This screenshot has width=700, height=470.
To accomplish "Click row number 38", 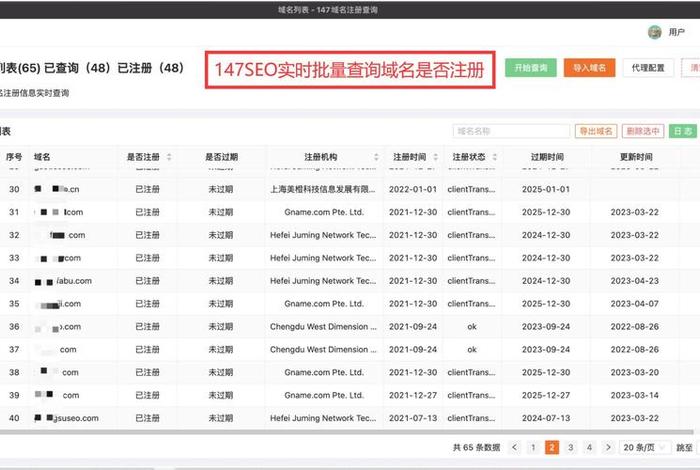I will [14, 372].
